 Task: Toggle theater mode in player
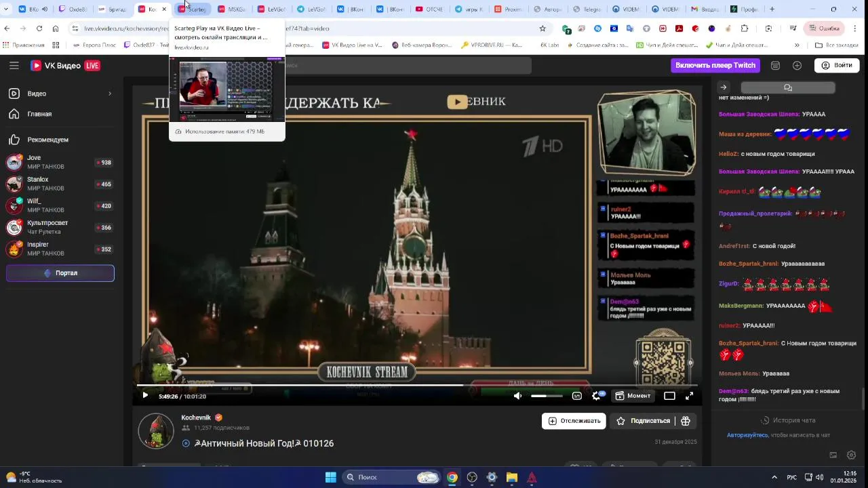[669, 396]
